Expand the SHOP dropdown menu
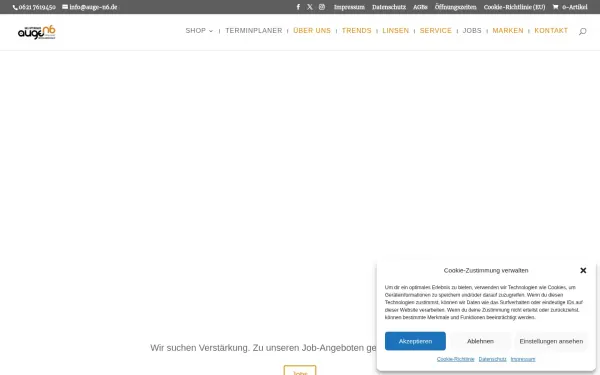The image size is (600, 375). (x=199, y=31)
